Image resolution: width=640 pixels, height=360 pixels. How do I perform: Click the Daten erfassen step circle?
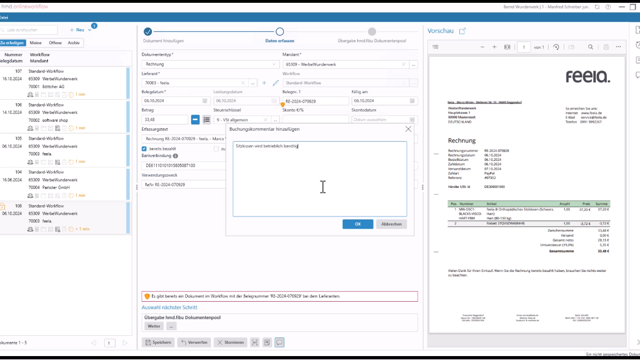(x=280, y=31)
